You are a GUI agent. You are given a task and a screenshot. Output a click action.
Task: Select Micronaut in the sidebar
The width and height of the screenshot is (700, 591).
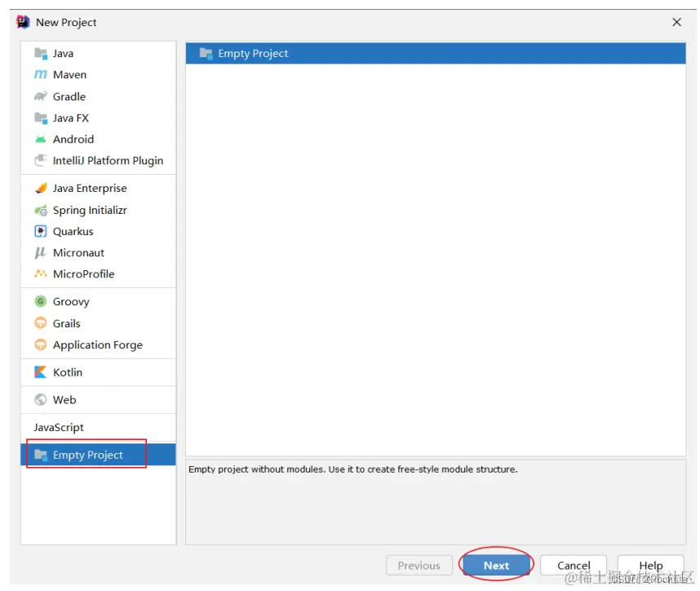click(98, 252)
